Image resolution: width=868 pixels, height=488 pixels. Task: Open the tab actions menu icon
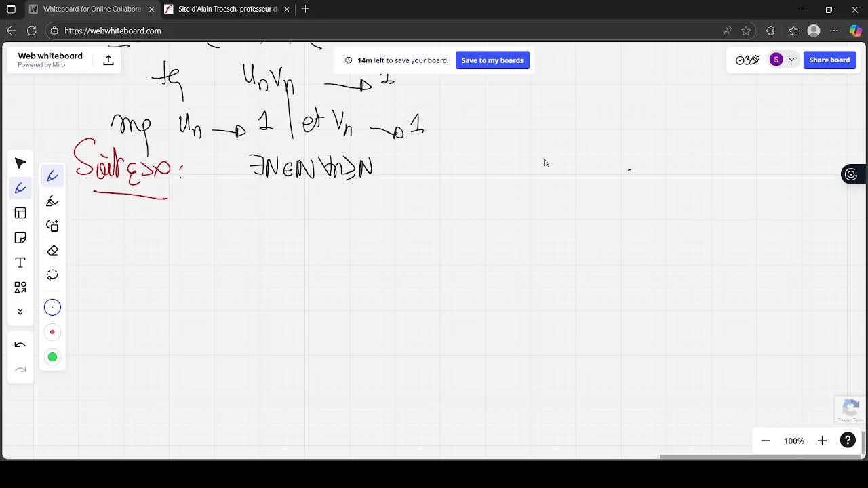[x=11, y=9]
